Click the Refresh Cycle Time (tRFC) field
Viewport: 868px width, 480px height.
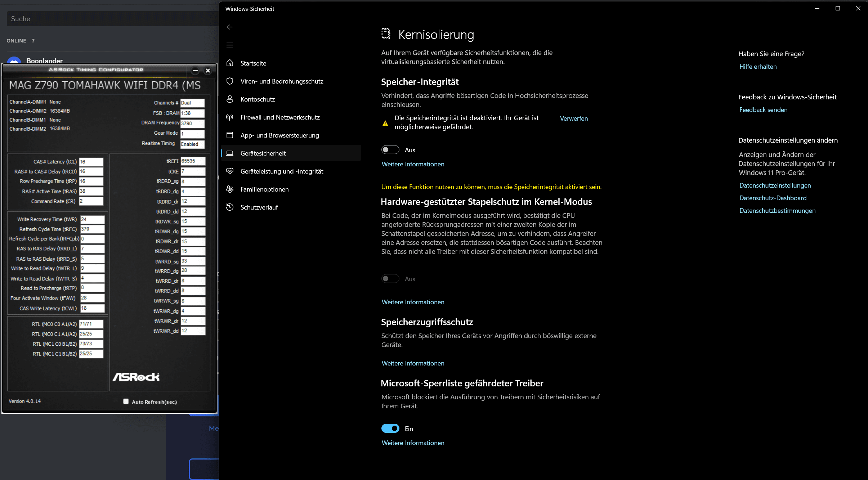92,229
